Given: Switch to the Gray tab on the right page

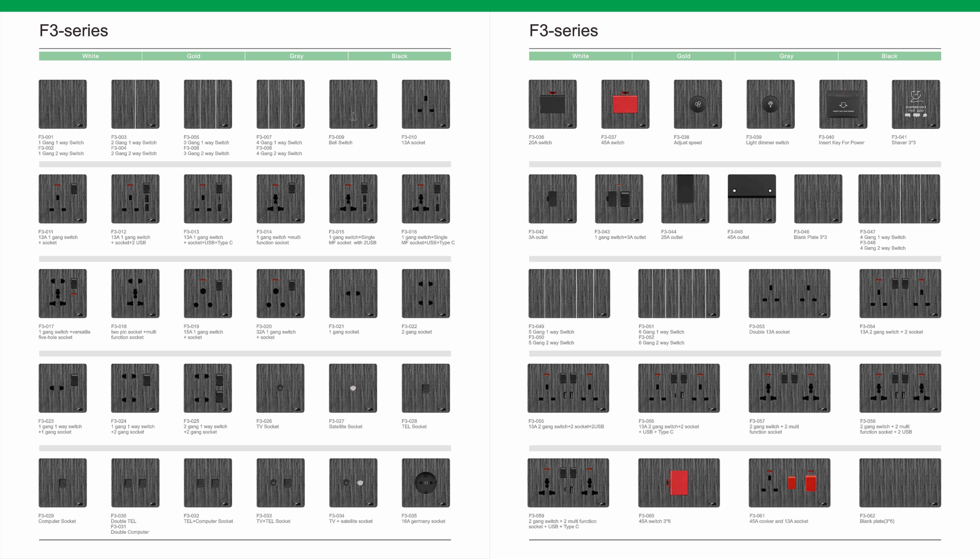Looking at the screenshot, I should [x=787, y=56].
